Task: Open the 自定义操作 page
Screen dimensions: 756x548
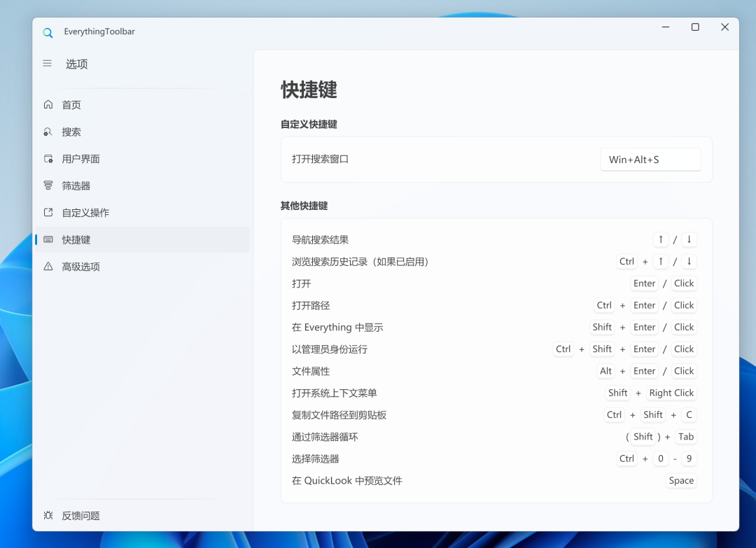Action: tap(142, 213)
